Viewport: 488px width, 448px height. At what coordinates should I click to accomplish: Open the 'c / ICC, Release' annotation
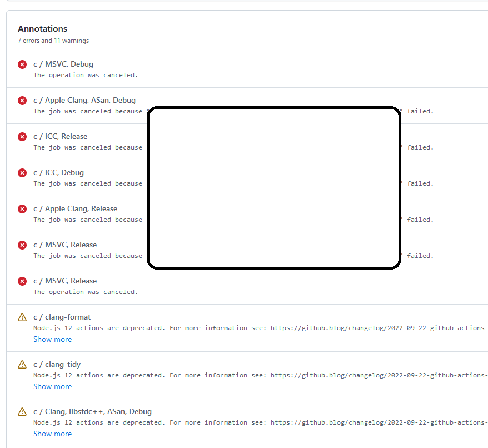[x=61, y=136]
